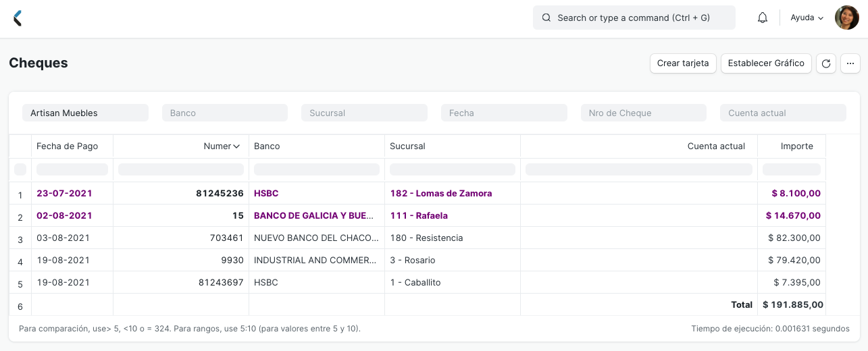The height and width of the screenshot is (351, 868).
Task: Click amount $ 8.100,00
Action: pos(792,194)
